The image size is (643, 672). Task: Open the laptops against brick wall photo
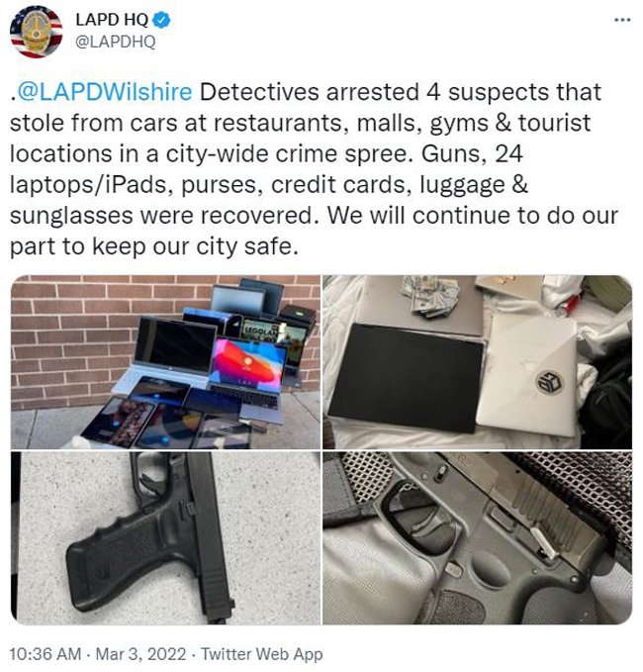165,362
